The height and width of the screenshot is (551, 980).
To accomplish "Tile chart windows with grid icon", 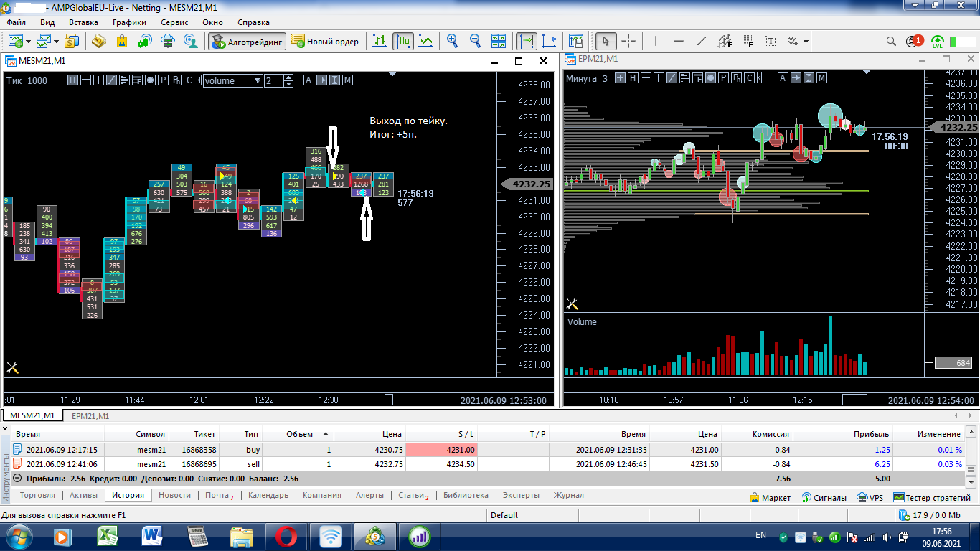I will (x=499, y=41).
